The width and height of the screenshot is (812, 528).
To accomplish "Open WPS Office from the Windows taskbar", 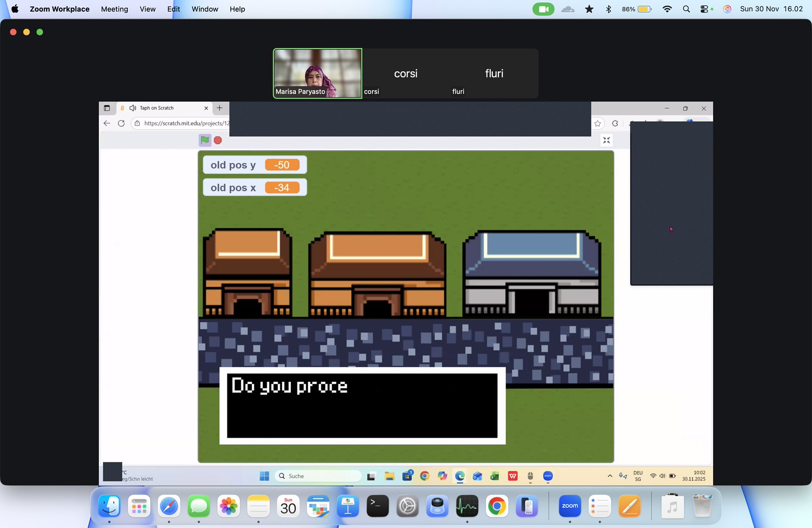I will coord(513,476).
